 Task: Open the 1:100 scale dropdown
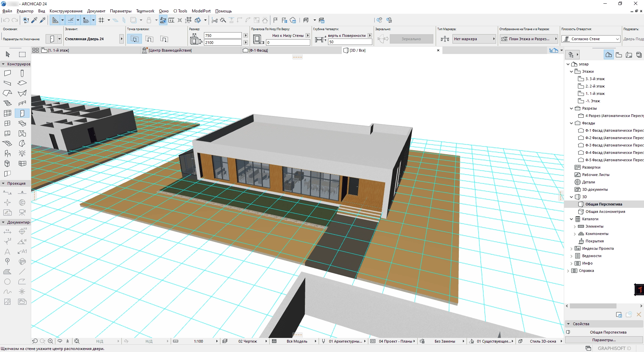pyautogui.click(x=217, y=341)
